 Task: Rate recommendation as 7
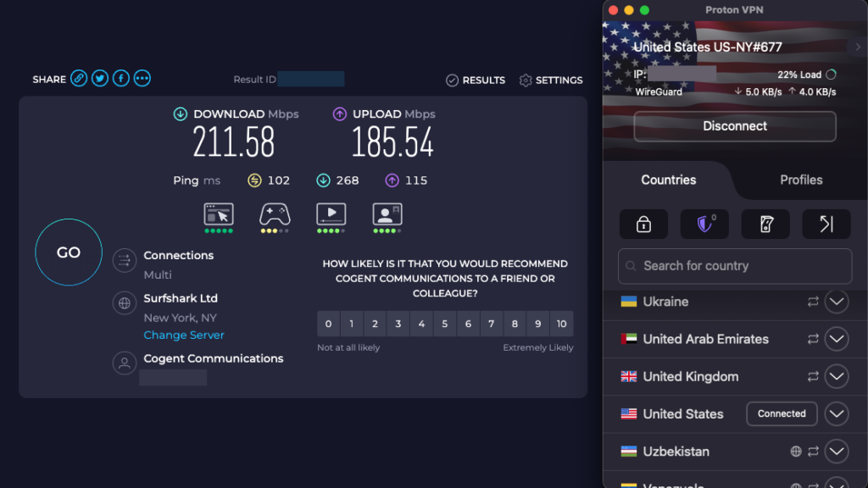click(x=491, y=324)
